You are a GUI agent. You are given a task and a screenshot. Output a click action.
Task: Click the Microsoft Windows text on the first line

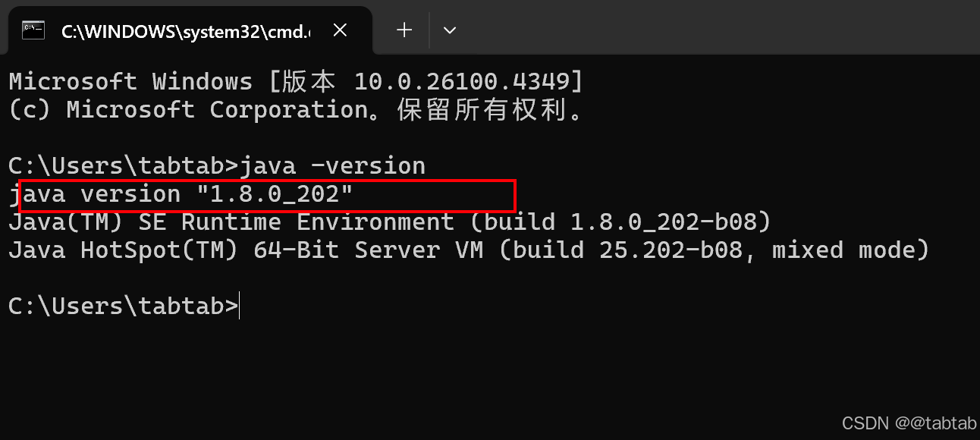coord(130,82)
